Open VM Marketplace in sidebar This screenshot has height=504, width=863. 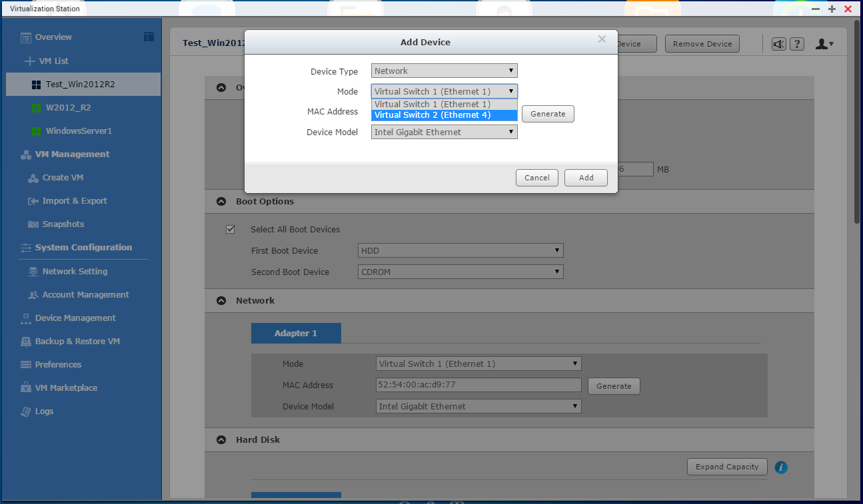pos(65,388)
